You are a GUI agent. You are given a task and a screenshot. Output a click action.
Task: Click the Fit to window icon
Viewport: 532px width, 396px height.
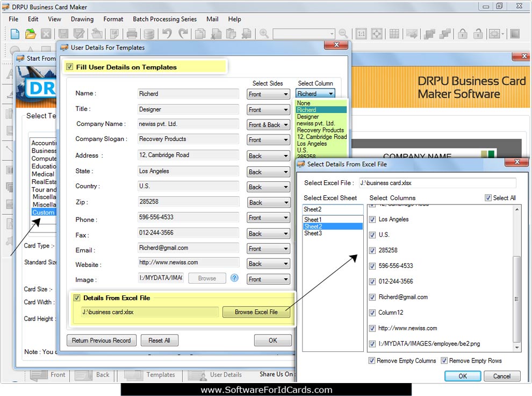click(x=377, y=33)
